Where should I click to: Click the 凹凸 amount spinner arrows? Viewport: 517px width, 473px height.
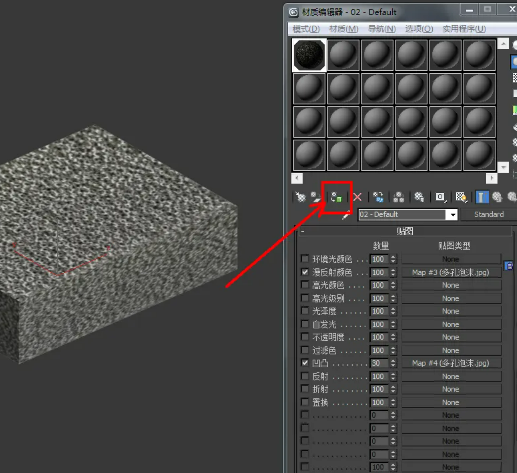[x=393, y=363]
